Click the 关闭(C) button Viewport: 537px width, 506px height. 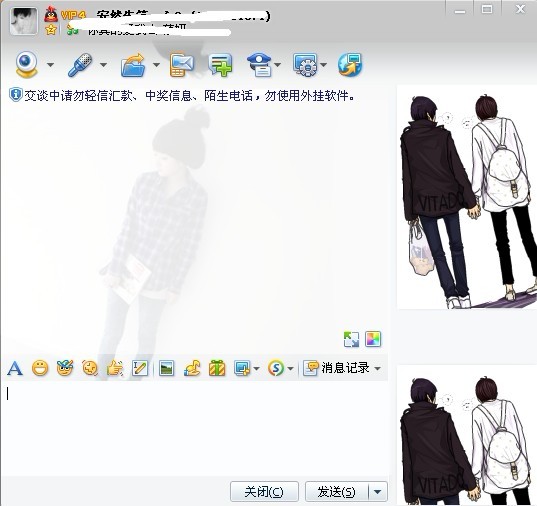pos(264,492)
